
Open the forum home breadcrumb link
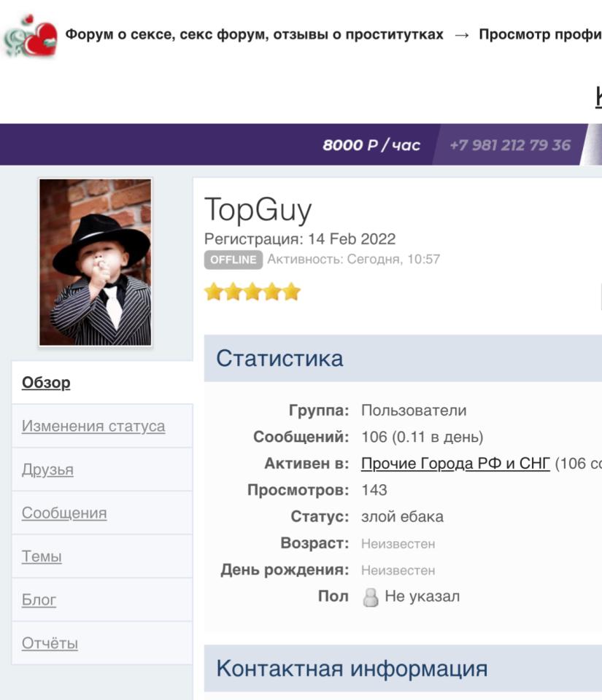point(254,34)
